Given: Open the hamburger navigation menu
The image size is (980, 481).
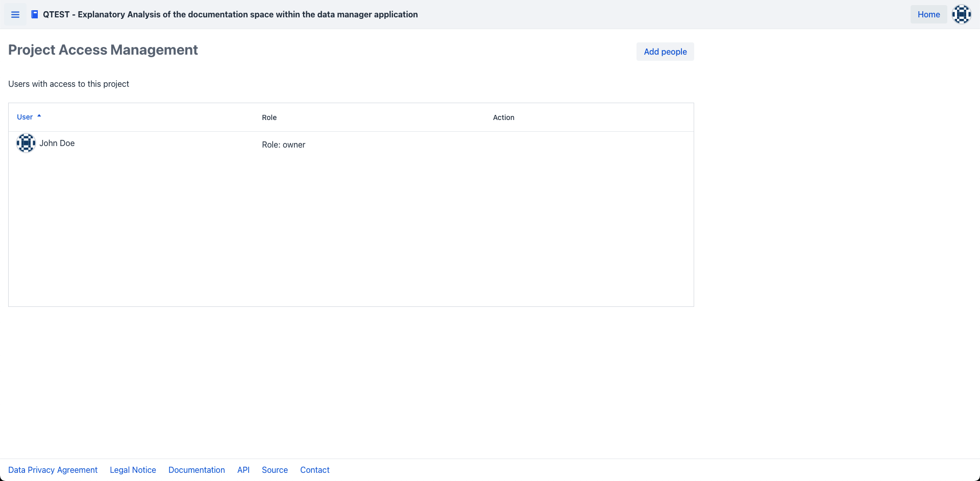Looking at the screenshot, I should pos(15,14).
